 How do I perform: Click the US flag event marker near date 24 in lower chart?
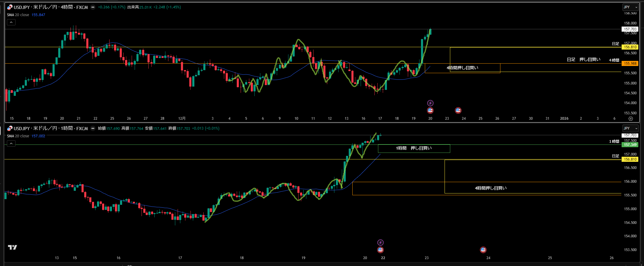483,250
